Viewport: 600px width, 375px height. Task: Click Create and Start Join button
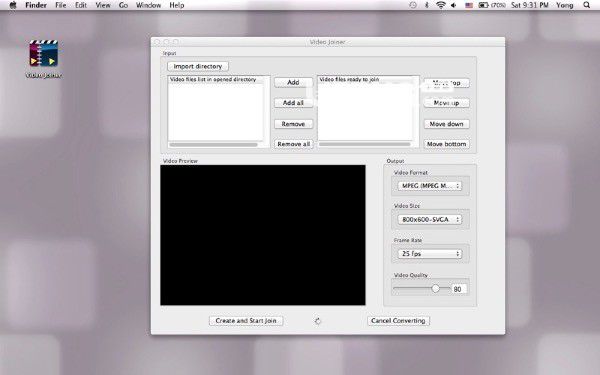[246, 321]
